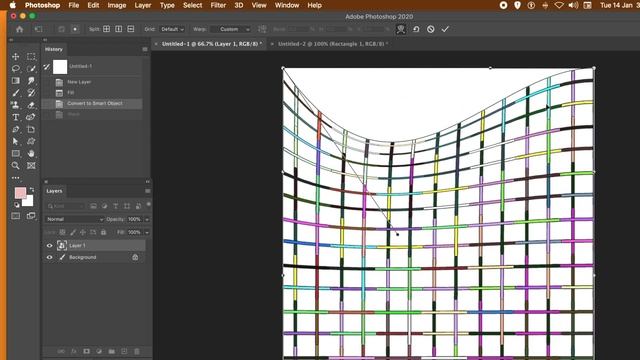Toggle the layer filter on/off switch
This screenshot has height=360, width=640.
coord(149,204)
